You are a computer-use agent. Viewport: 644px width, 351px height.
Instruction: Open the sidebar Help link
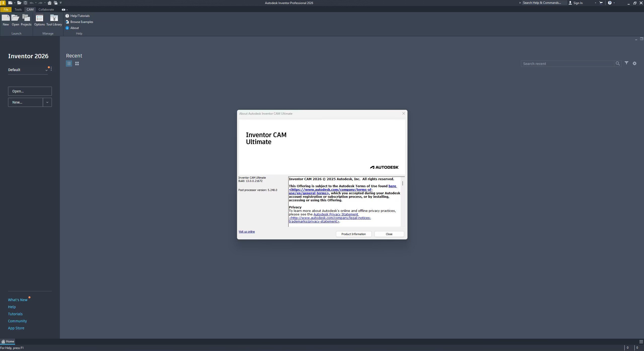pos(12,307)
